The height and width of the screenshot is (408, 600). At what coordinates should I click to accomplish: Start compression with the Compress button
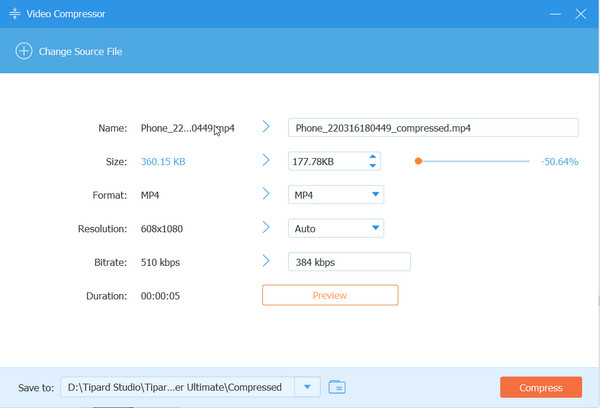540,387
